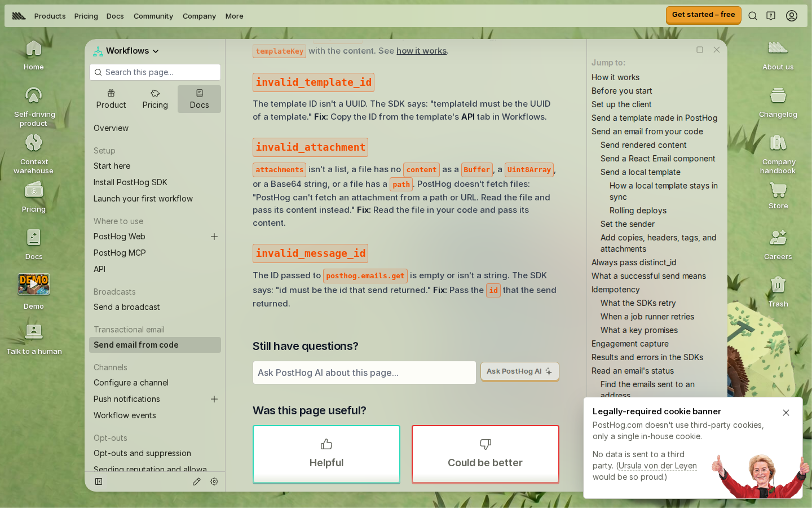Screen dimensions: 812x508
Task: Open sidebar settings gear icon
Action: point(214,481)
